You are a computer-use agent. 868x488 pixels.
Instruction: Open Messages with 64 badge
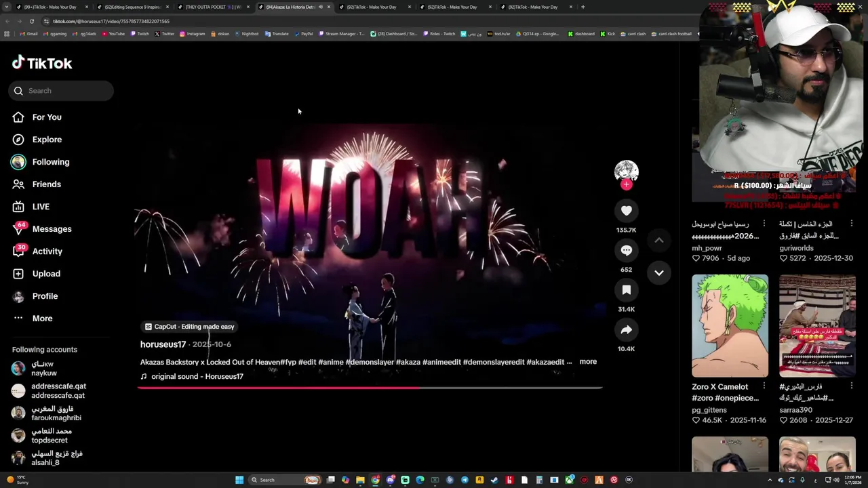(x=42, y=229)
